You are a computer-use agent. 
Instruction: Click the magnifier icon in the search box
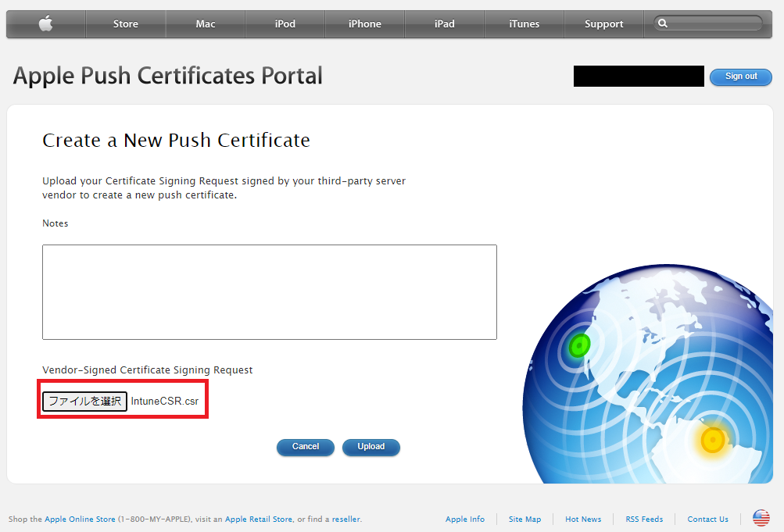[663, 23]
